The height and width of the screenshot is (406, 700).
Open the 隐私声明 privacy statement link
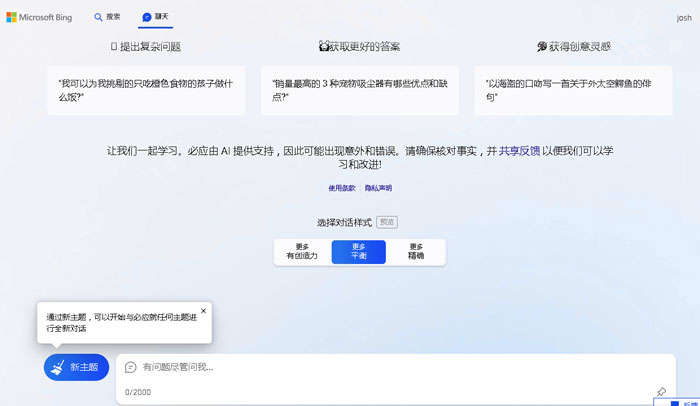pos(378,188)
